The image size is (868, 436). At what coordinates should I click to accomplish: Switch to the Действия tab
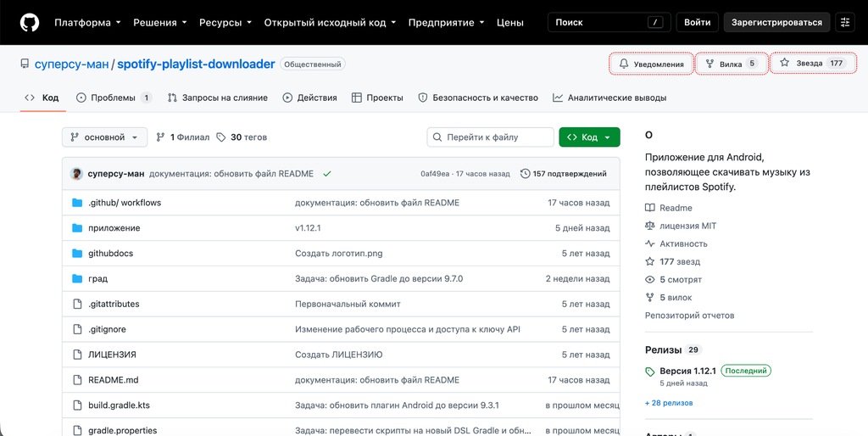point(310,98)
